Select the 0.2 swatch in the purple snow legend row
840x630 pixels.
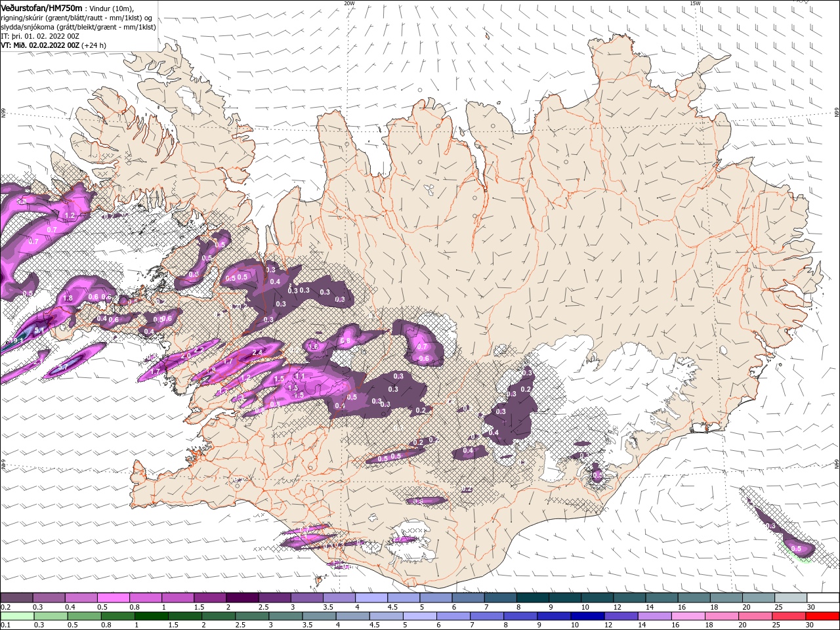16,598
